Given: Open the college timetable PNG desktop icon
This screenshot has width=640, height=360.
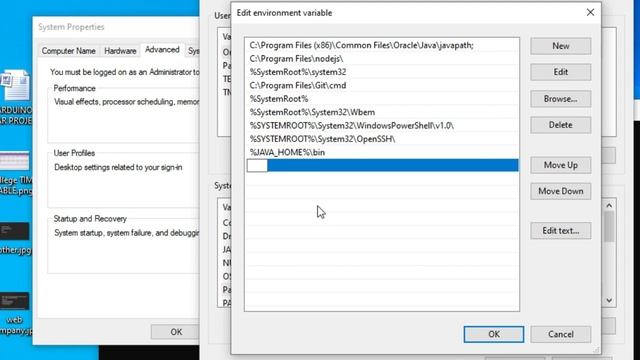Looking at the screenshot, I should [16, 173].
